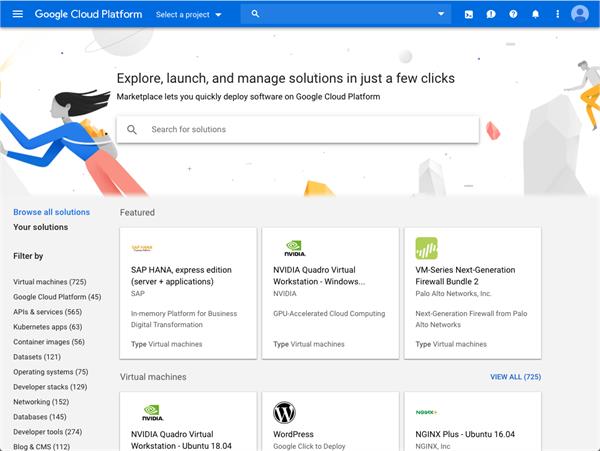This screenshot has width=600, height=451.
Task: Filter by Google Cloud Platform (45)
Action: pyautogui.click(x=57, y=296)
